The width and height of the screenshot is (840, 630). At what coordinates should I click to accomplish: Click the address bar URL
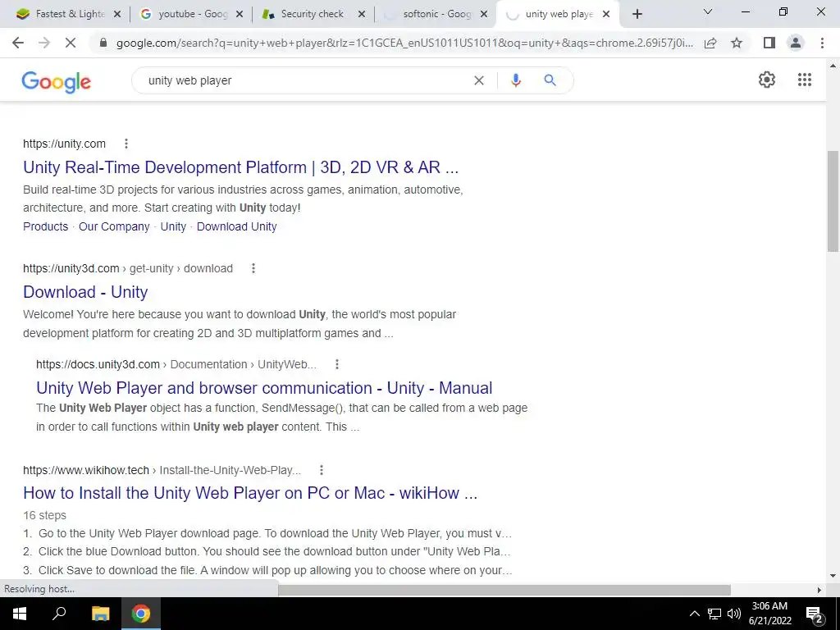tap(404, 43)
